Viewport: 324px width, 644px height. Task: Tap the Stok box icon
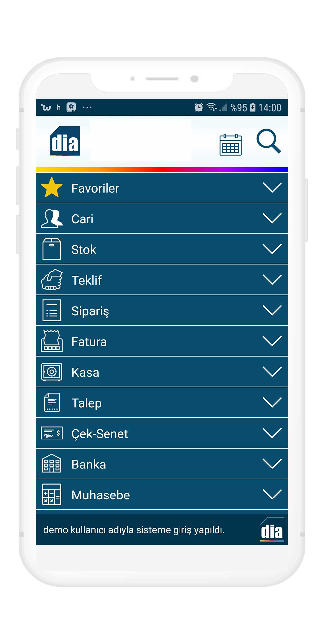52,249
